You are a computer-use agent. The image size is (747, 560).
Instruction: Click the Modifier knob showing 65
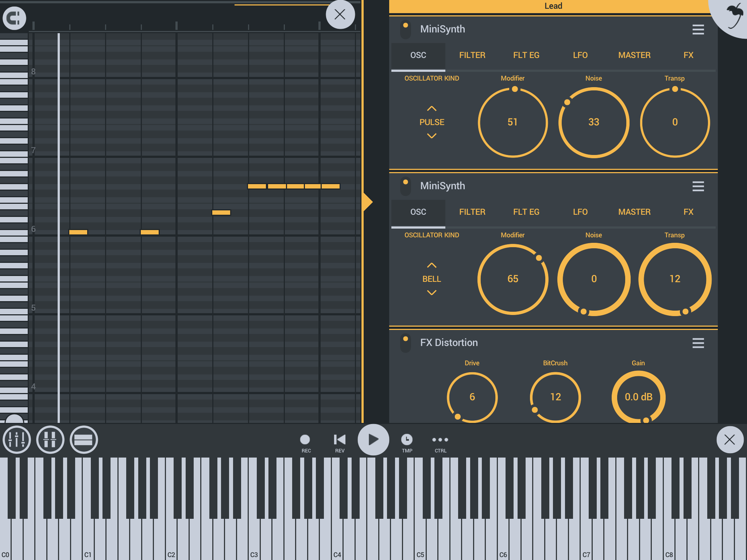pos(513,279)
